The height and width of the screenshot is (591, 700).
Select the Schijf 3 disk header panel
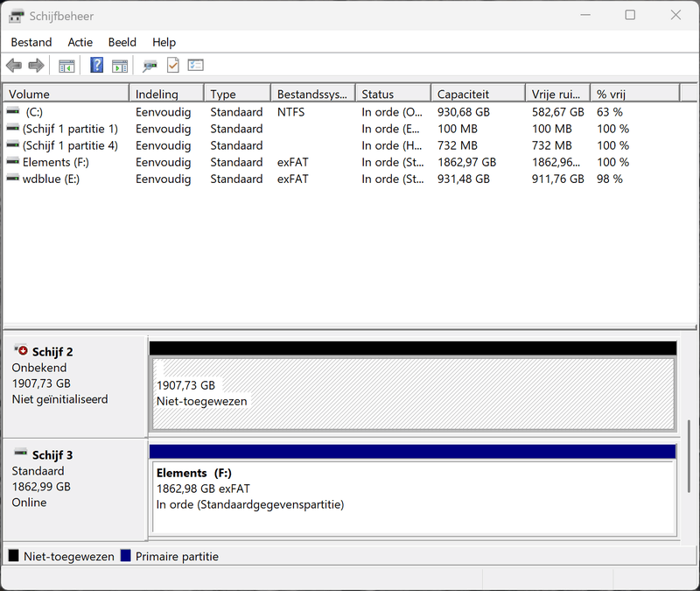75,489
